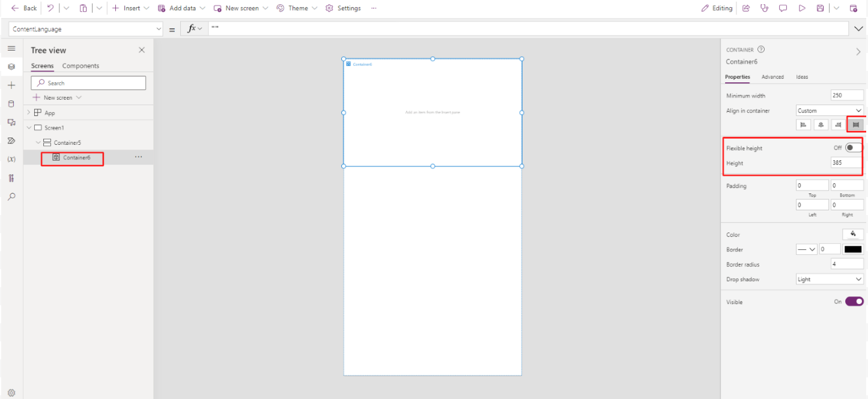Open the Comments icon in top bar
The height and width of the screenshot is (399, 868).
click(783, 8)
